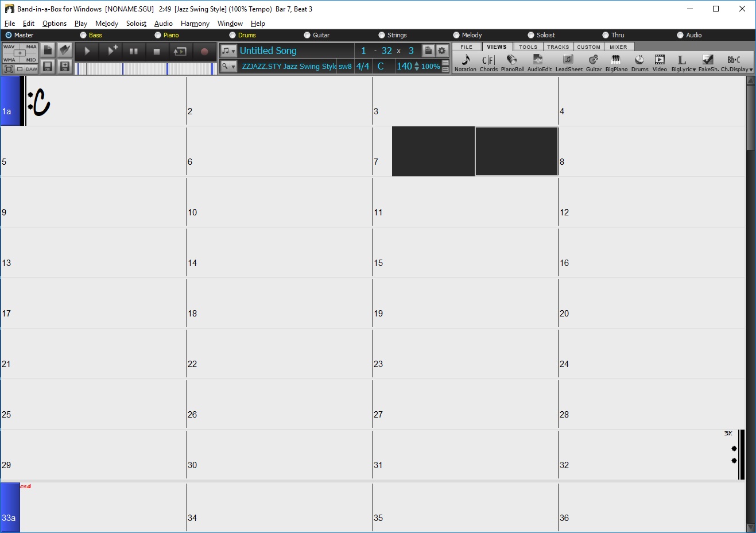
Task: Open the style picker magnifier dropdown
Action: coord(228,67)
